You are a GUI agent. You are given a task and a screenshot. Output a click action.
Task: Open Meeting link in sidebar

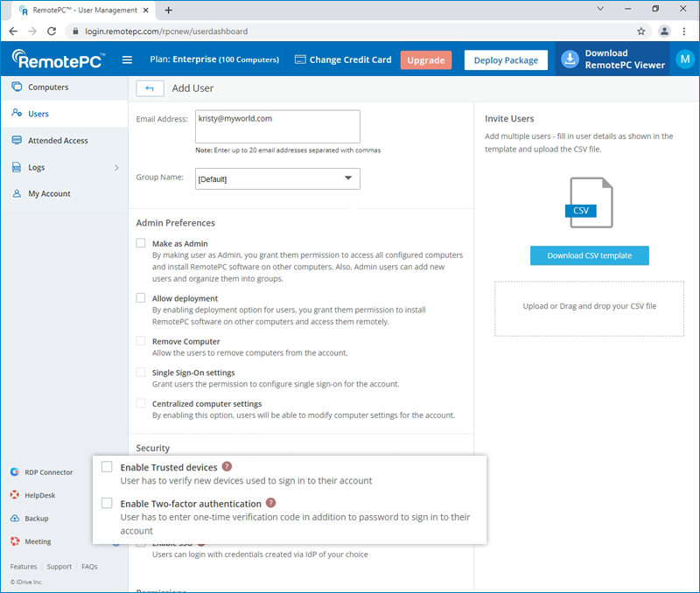tap(38, 541)
